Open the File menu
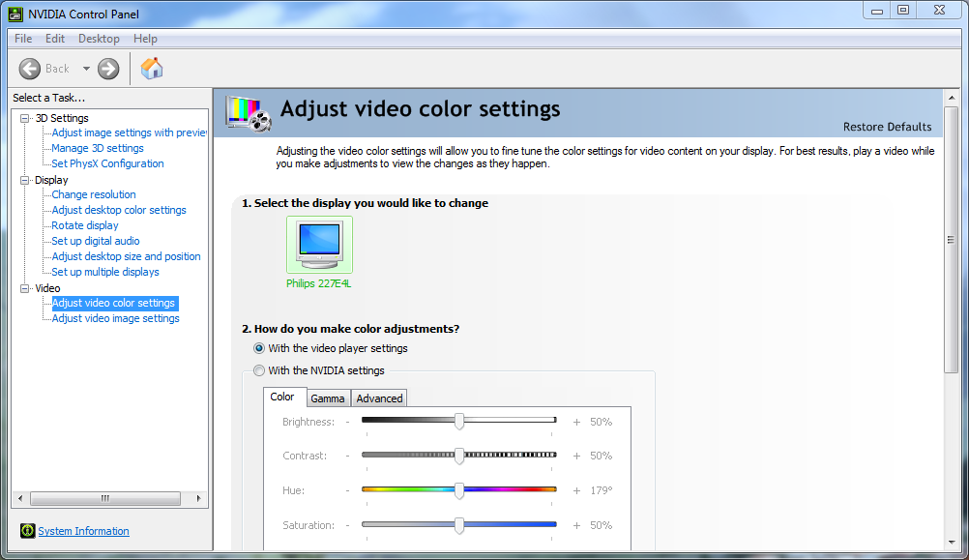The height and width of the screenshot is (560, 969). [x=23, y=39]
